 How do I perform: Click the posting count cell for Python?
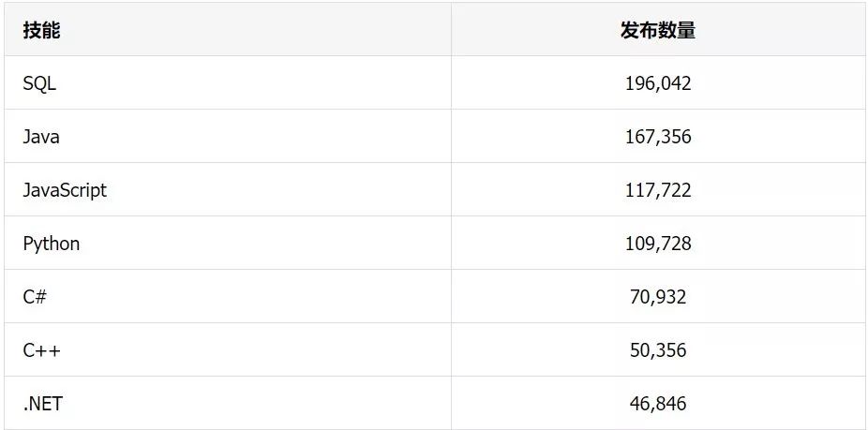tap(659, 243)
